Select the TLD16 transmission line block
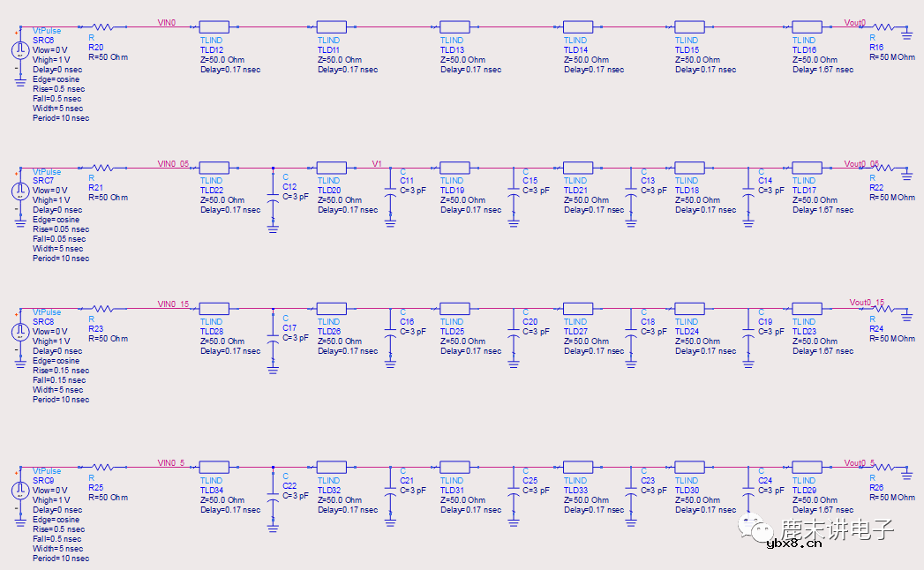 807,26
